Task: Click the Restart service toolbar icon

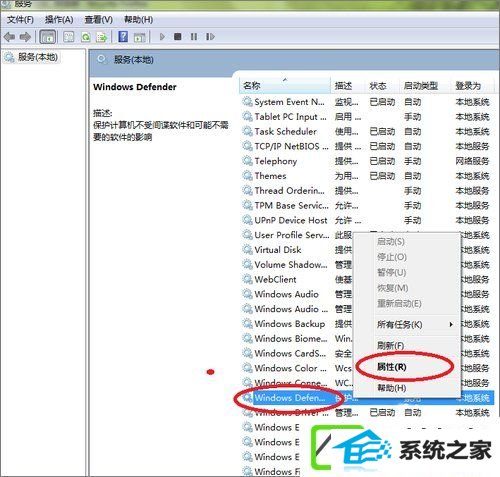Action: (x=210, y=36)
